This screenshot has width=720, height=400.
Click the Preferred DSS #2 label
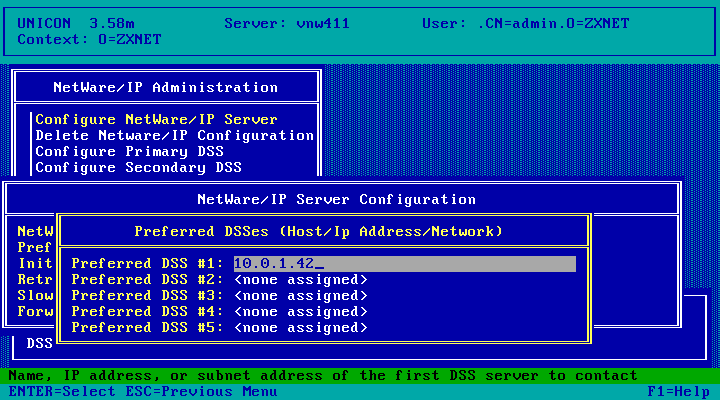tap(147, 280)
